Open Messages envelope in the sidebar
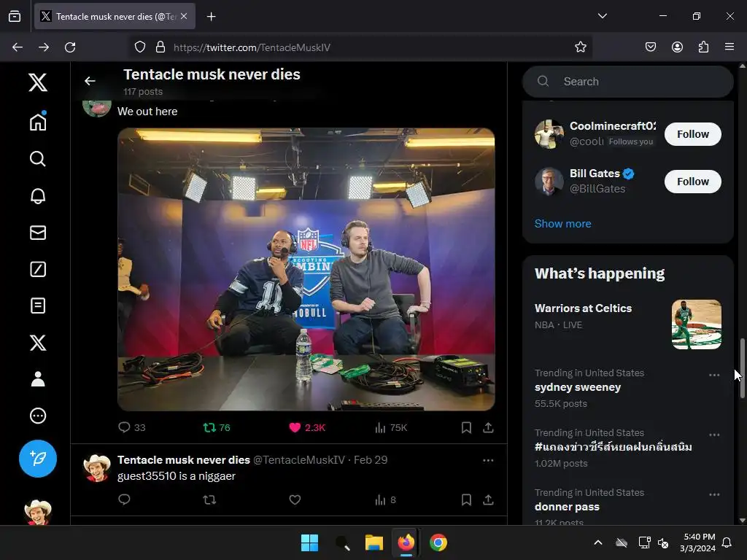The width and height of the screenshot is (747, 560). click(x=38, y=233)
